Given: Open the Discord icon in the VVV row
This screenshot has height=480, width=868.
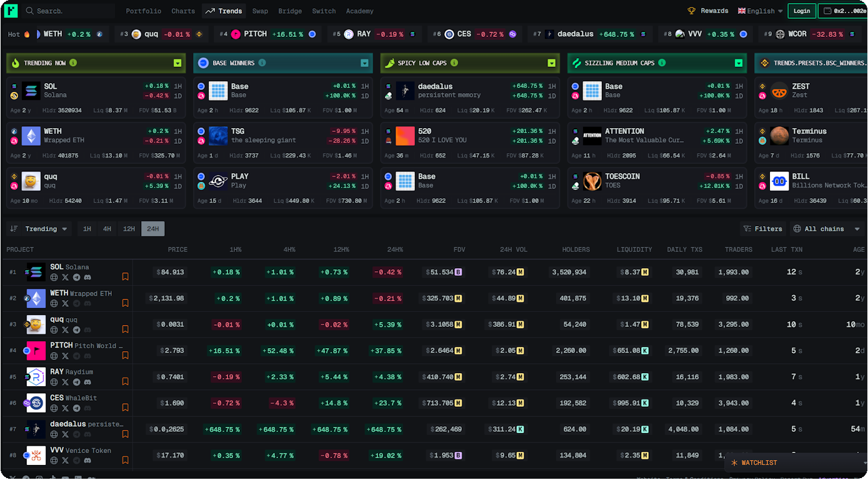Looking at the screenshot, I should tap(88, 461).
